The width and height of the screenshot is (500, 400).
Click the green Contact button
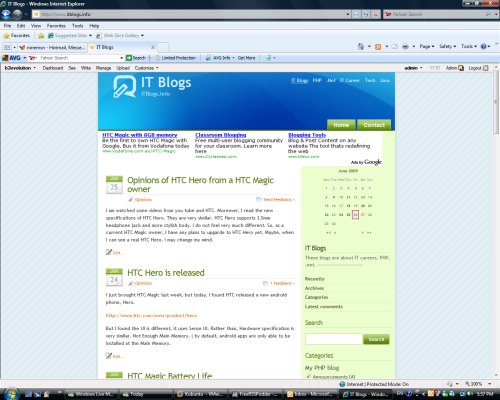374,125
